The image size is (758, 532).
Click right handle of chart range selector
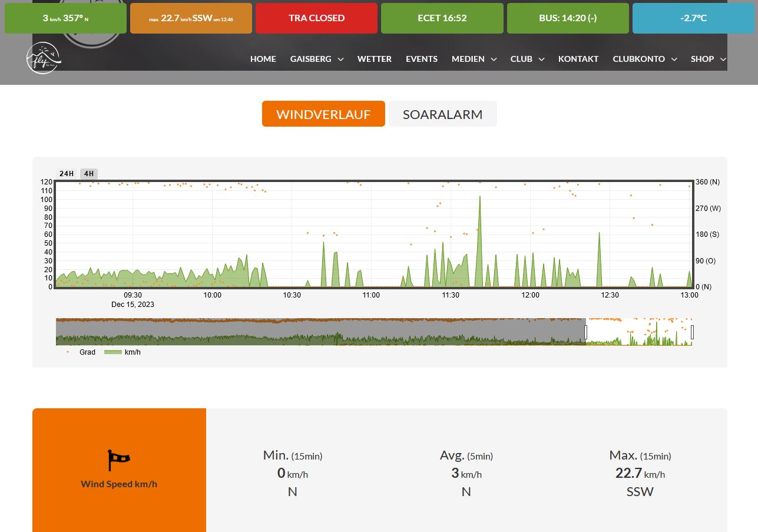pyautogui.click(x=692, y=332)
